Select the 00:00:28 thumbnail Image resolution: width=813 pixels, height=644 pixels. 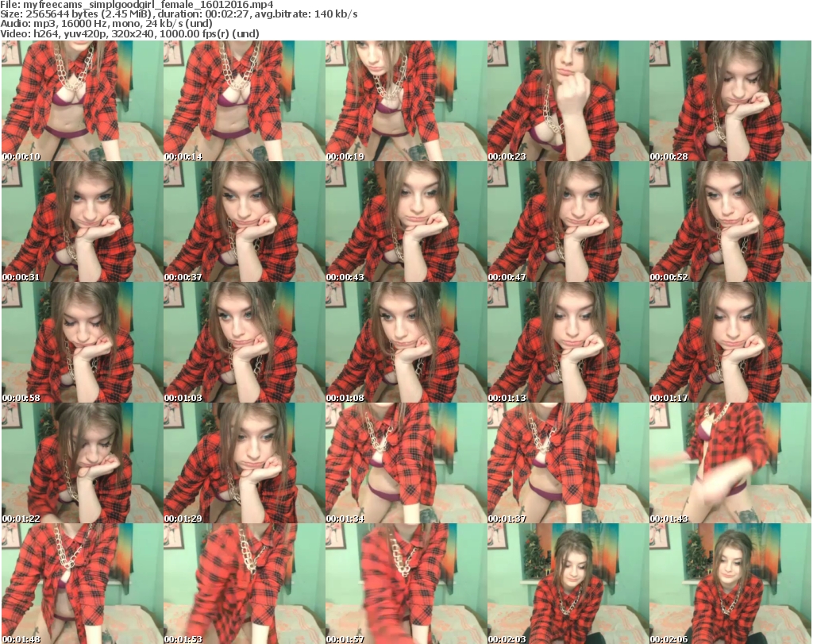tap(729, 102)
